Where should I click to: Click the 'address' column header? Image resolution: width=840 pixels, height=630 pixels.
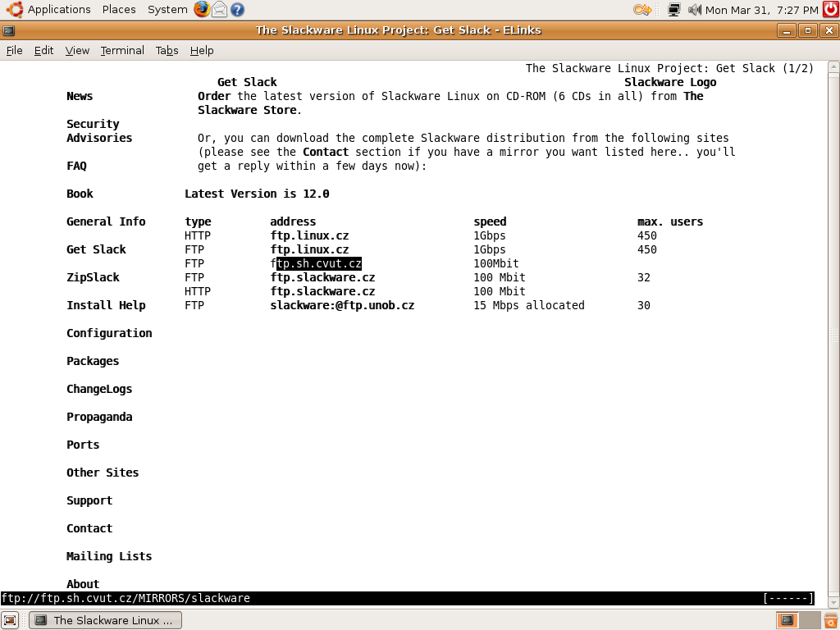(293, 221)
